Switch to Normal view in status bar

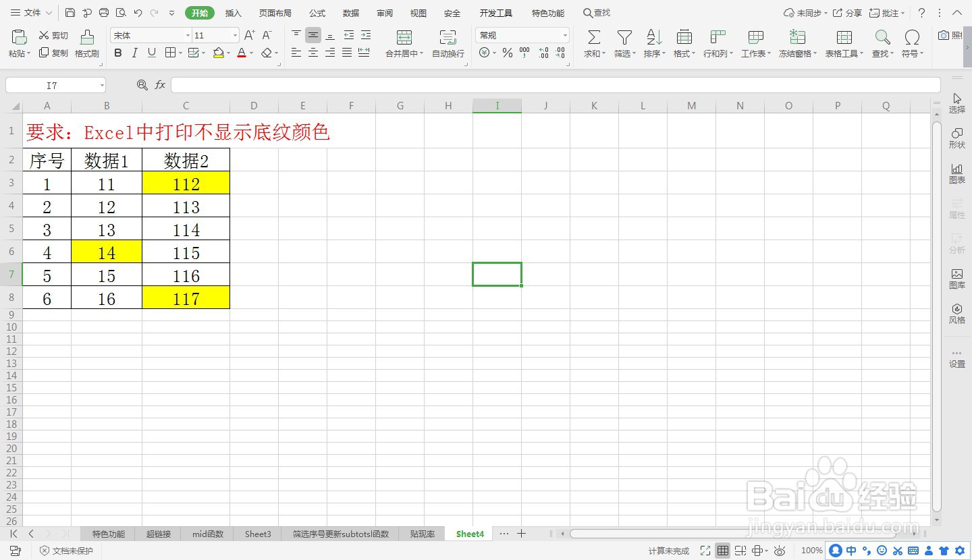[723, 551]
